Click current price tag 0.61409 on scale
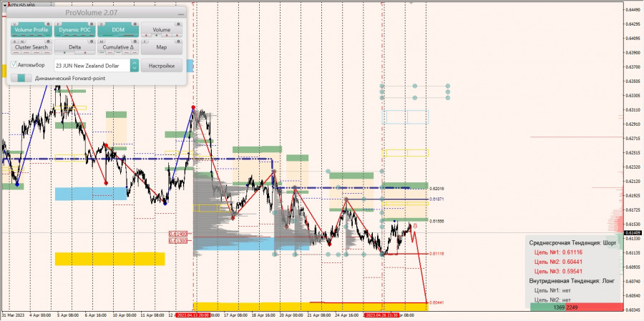Viewport: 644px width, 321px height. point(634,233)
